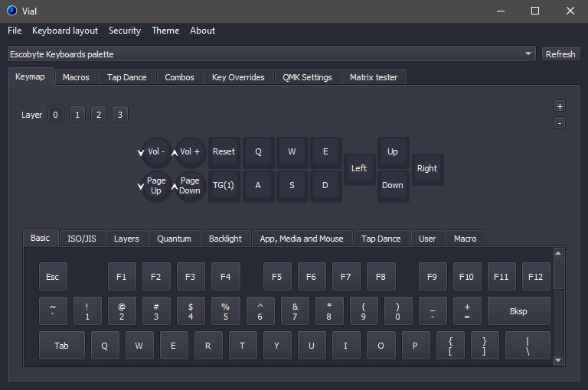
Task: Open the lower Tap Dance keycode tab
Action: (381, 239)
